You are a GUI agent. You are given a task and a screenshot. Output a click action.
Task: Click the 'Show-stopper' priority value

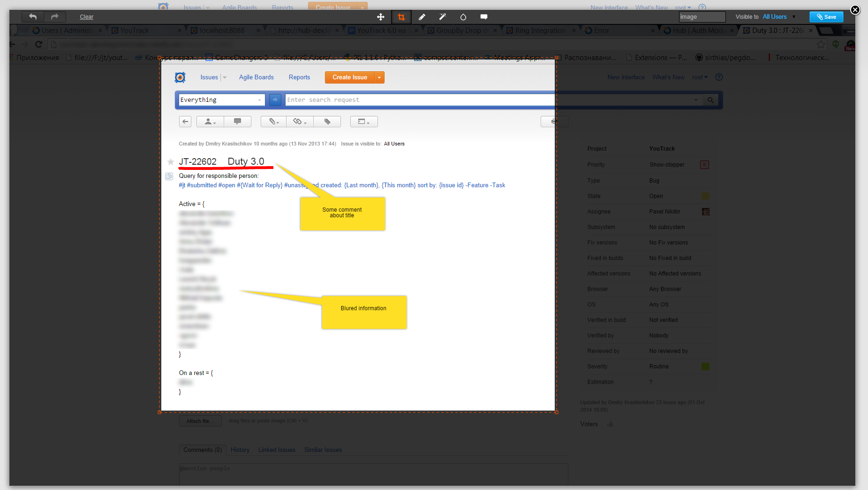(667, 165)
